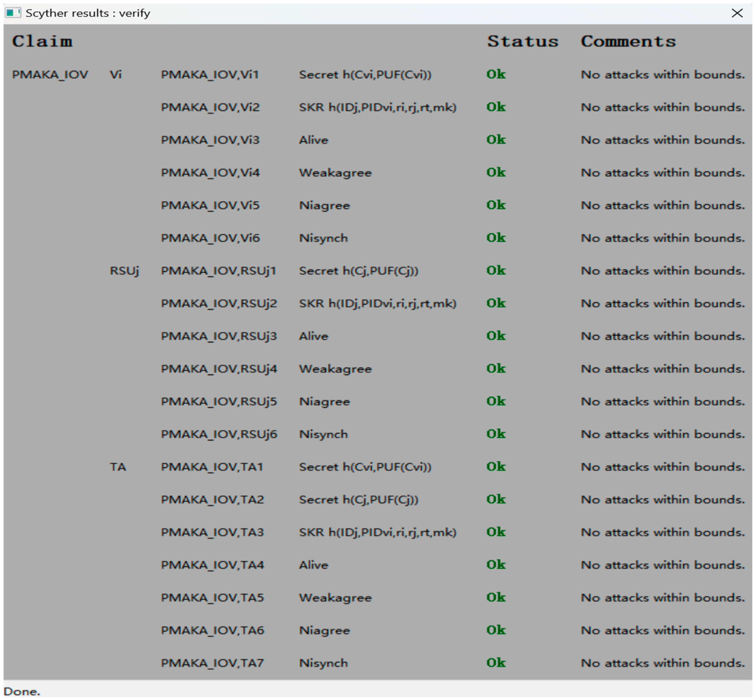Click the Done status bar text
This screenshot has height=700, width=756.
22,691
